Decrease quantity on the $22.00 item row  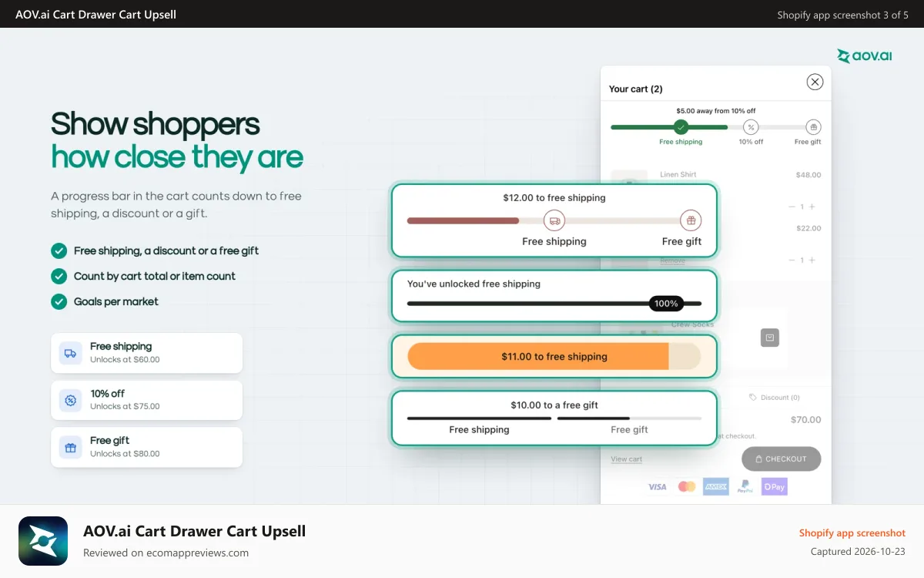point(792,260)
